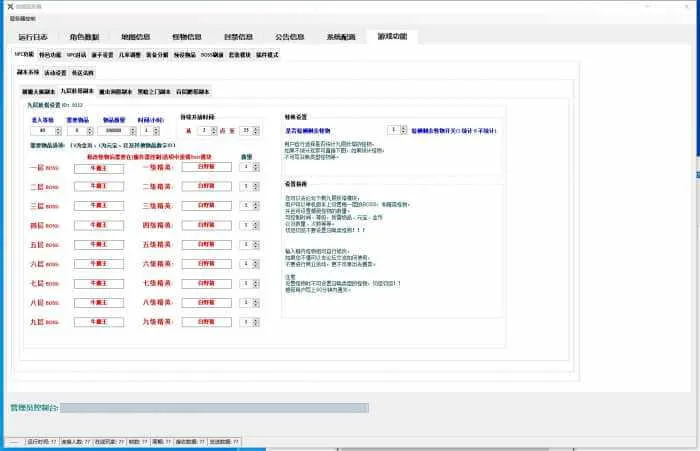
Task: Click the 七级精英 quantity stepper arrows
Action: pos(256,284)
